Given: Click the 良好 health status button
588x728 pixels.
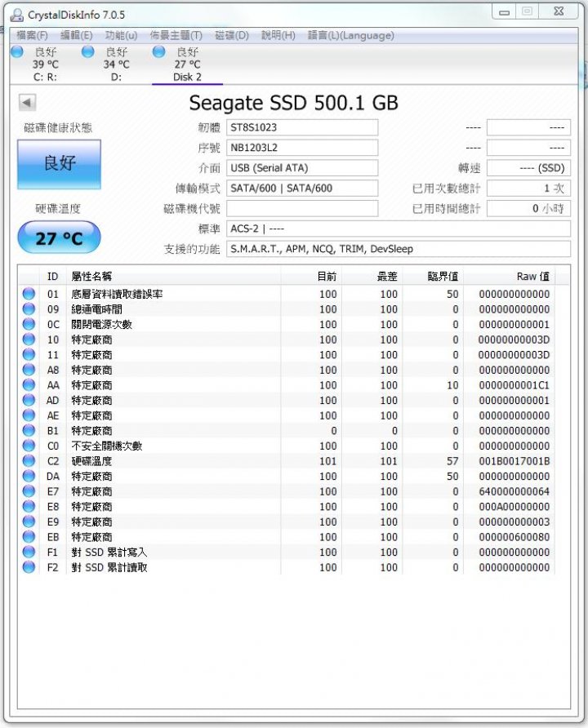Looking at the screenshot, I should (x=59, y=164).
